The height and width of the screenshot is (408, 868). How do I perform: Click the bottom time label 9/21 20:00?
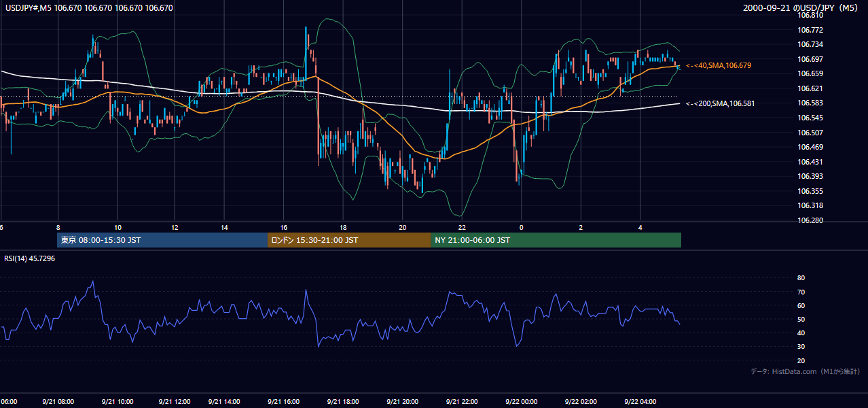(401, 402)
